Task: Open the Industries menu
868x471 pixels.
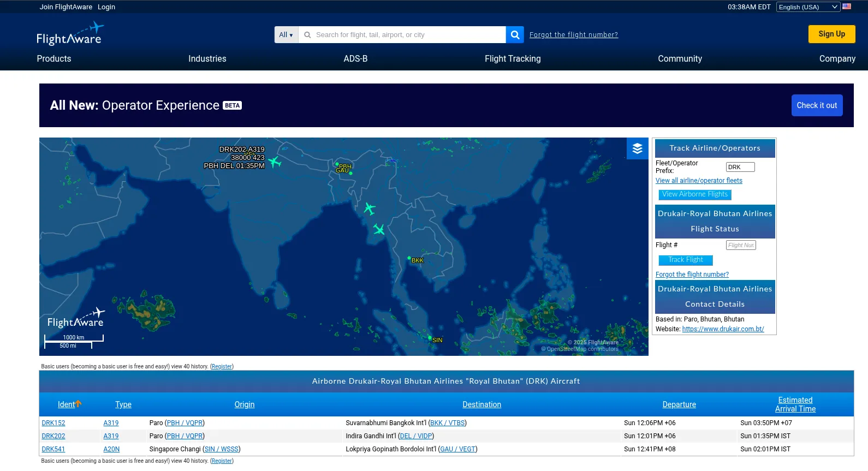Action: (x=207, y=58)
